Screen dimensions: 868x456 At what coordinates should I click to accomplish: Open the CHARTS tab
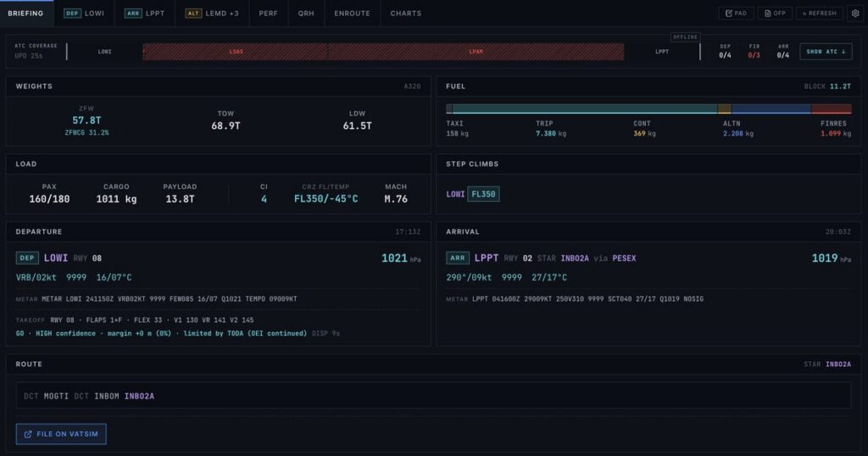click(x=406, y=14)
